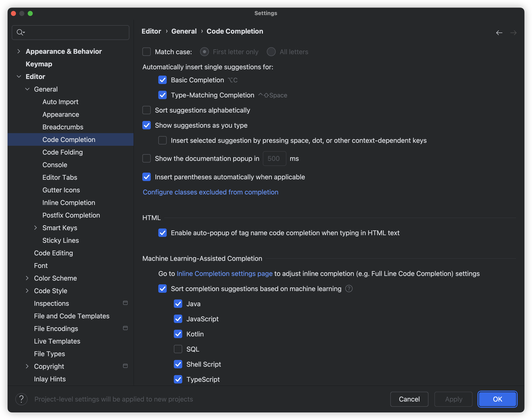This screenshot has width=532, height=420.
Task: Click project-level icon next to File Encodings
Action: tap(125, 328)
